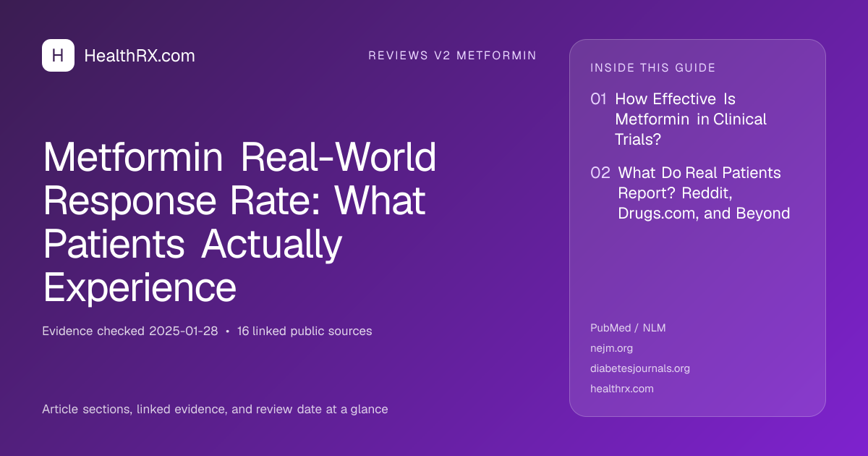Click '16 linked public sources' text
The width and height of the screenshot is (868, 456).
point(305,332)
